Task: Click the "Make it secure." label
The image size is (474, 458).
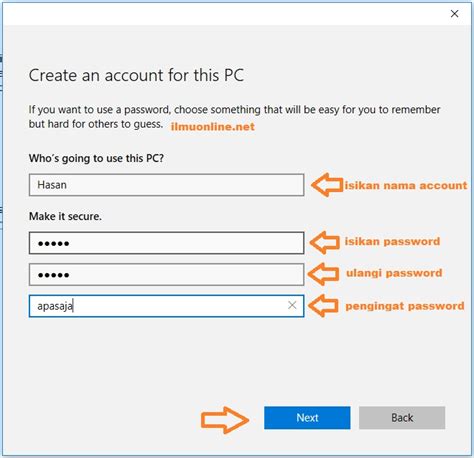Action: pos(65,216)
